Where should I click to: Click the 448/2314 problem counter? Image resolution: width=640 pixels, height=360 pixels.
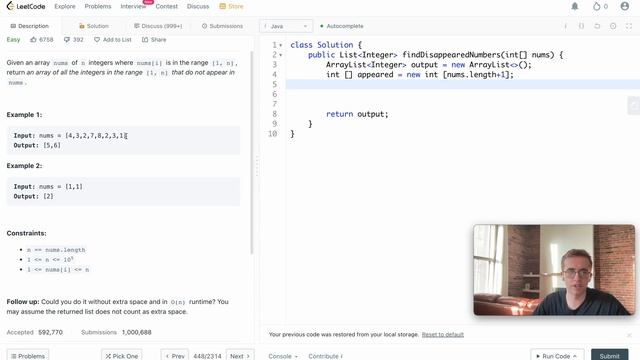point(207,356)
